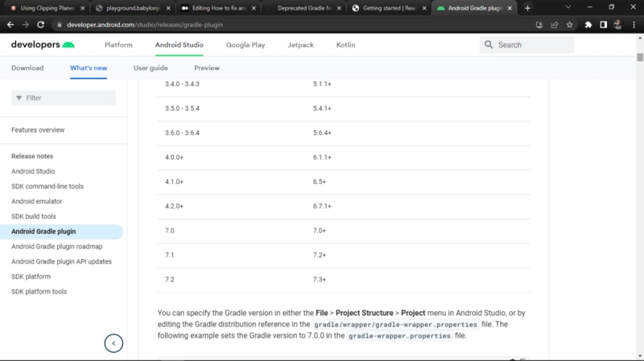Open Android Gradle plugin roadmap link

point(56,247)
